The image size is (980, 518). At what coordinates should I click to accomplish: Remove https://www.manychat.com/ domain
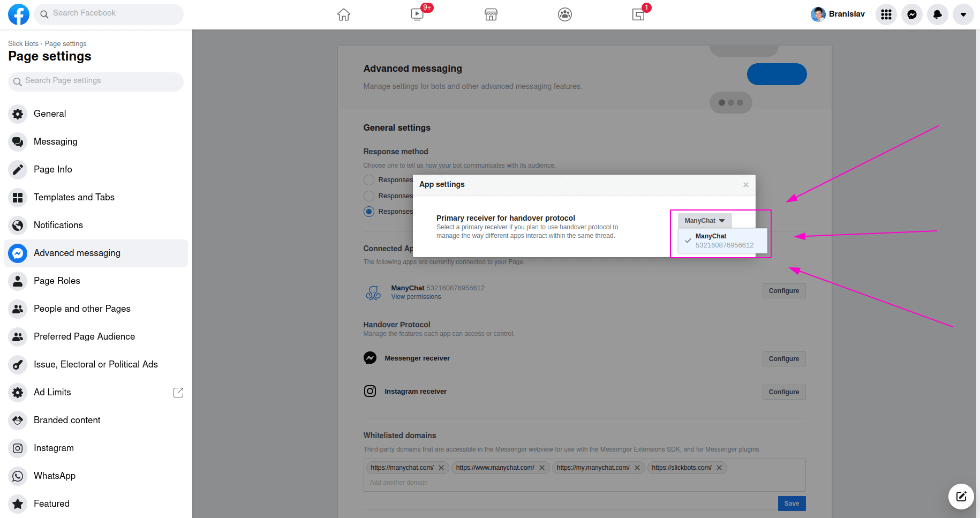[542, 468]
